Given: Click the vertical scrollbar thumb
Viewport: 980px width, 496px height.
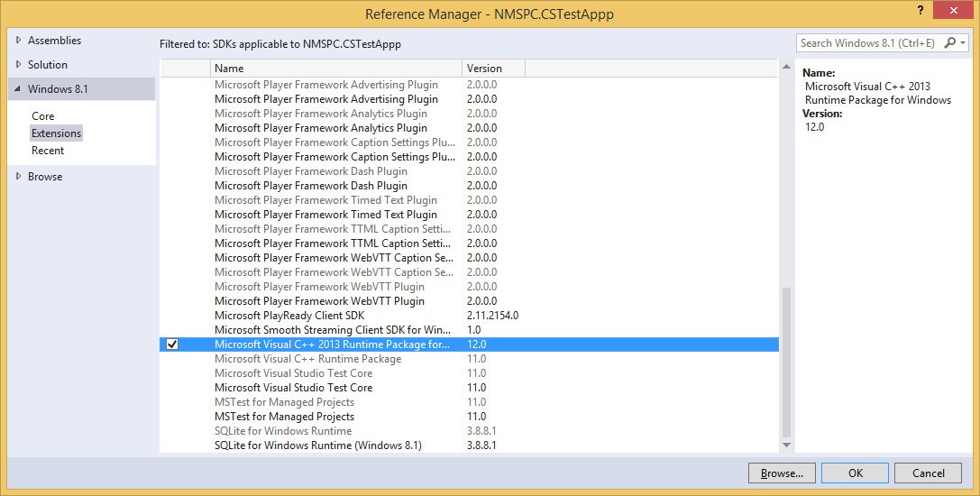Looking at the screenshot, I should pyautogui.click(x=787, y=363).
